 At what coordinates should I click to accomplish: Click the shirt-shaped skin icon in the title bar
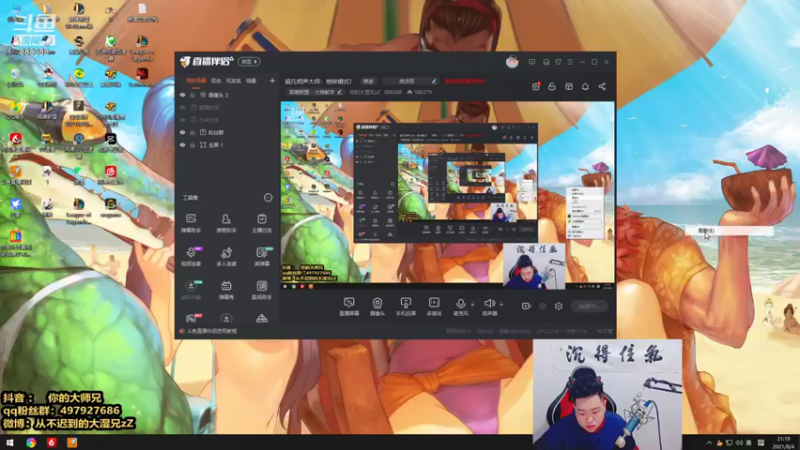(558, 62)
